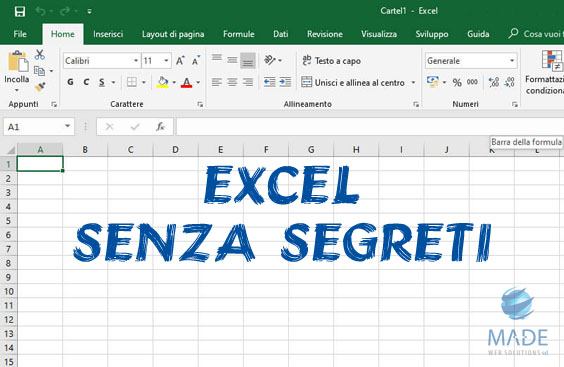The width and height of the screenshot is (564, 367).
Task: Apply the yellow fill color bucket
Action: [x=163, y=82]
